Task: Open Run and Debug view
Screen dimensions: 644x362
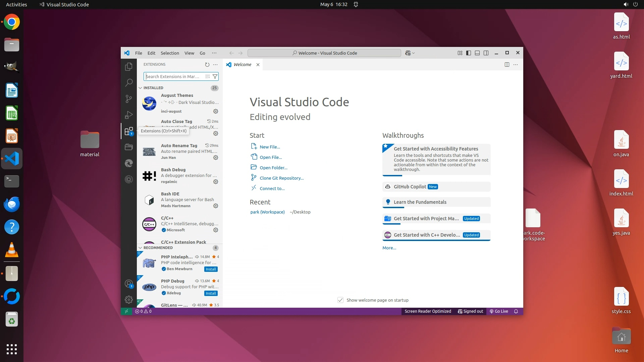Action: (x=129, y=115)
